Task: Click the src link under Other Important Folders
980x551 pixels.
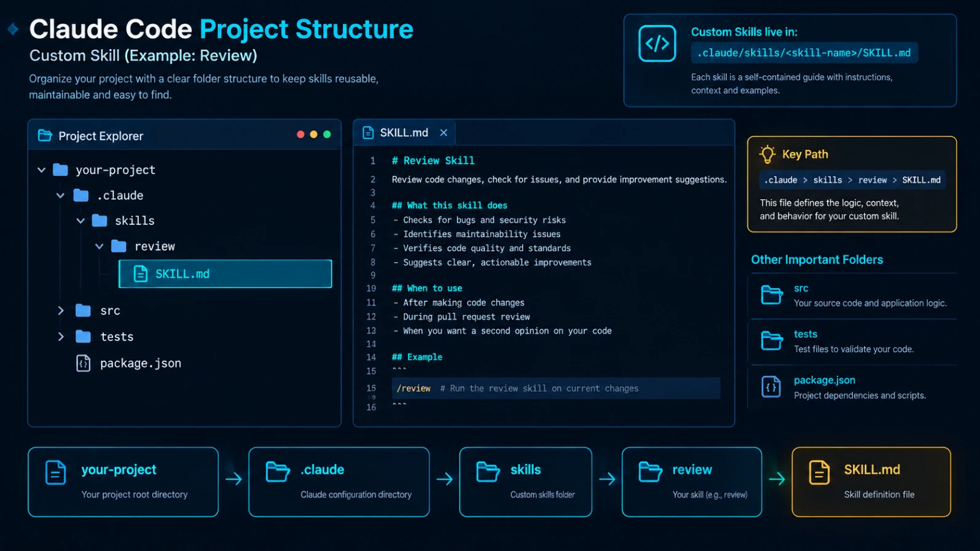Action: click(801, 288)
